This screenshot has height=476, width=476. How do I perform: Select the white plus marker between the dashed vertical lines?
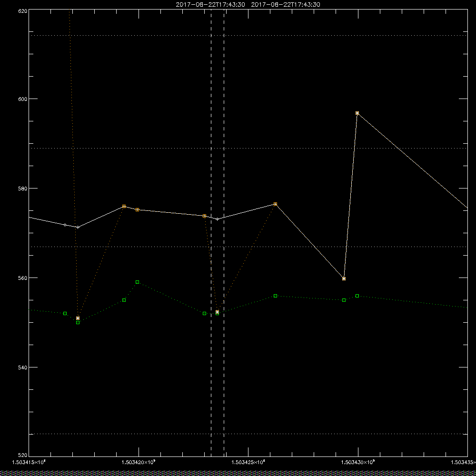pos(218,219)
